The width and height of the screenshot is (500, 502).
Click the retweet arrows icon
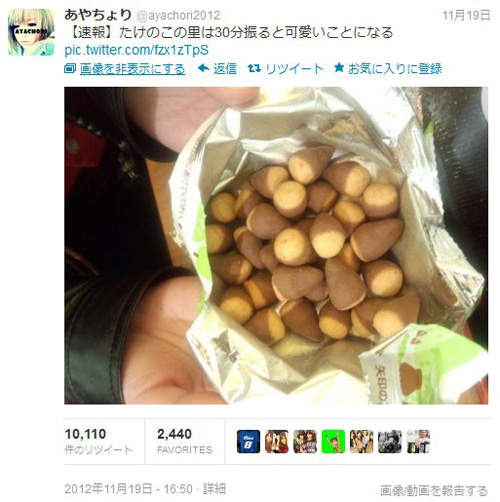(254, 68)
